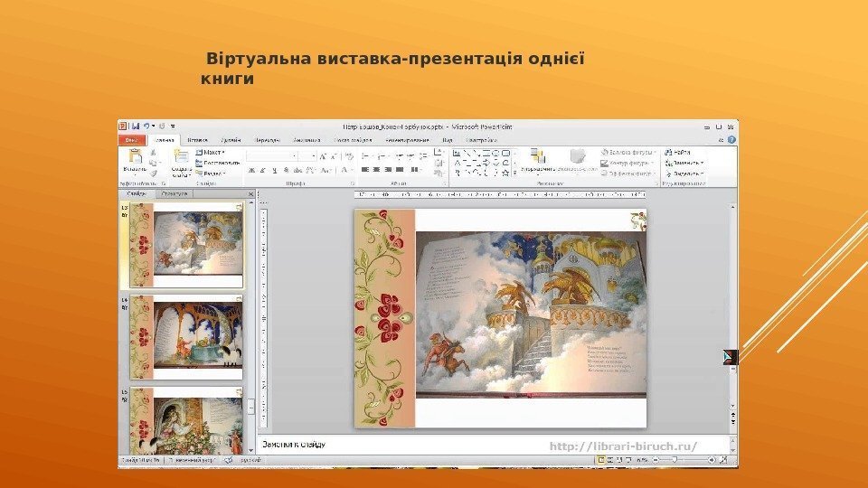Click the numbered list icon
The height and width of the screenshot is (488, 868).
(x=382, y=156)
